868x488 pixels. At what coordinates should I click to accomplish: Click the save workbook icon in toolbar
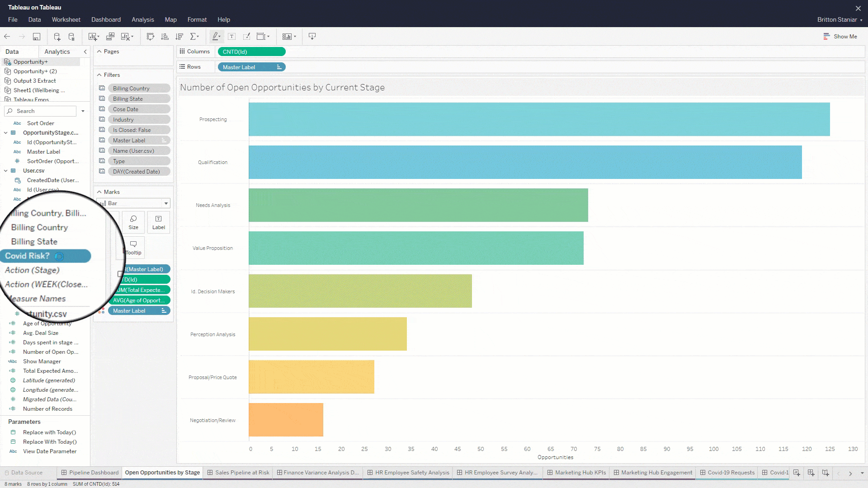tap(36, 36)
